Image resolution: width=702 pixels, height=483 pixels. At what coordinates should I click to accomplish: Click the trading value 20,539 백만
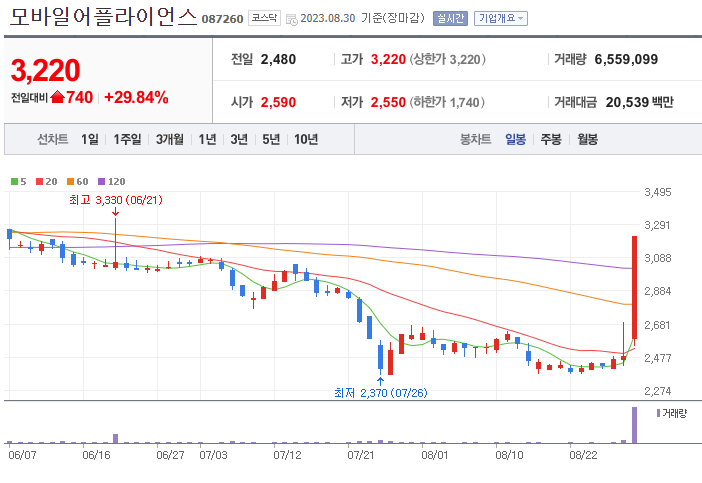[x=640, y=102]
